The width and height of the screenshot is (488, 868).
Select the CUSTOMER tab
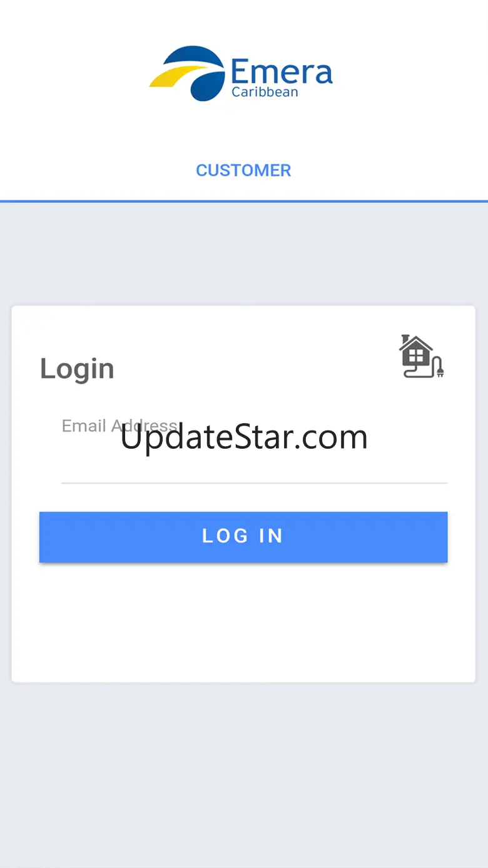point(243,170)
